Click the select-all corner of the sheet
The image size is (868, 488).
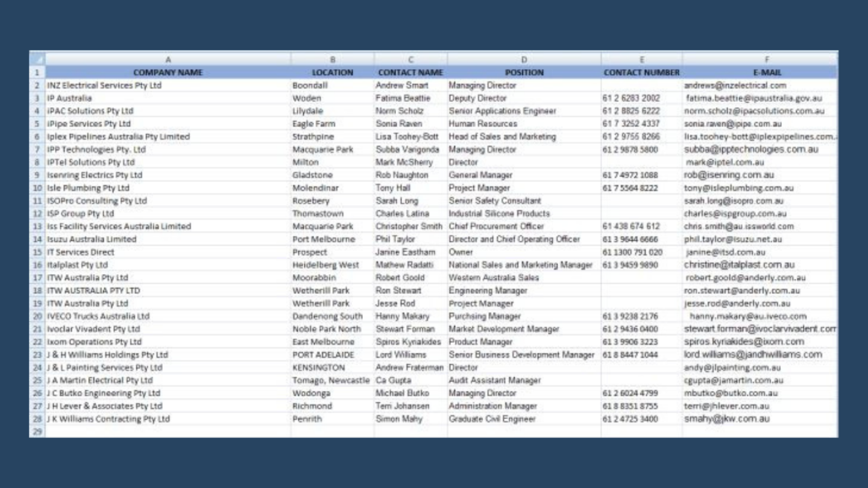tap(37, 60)
